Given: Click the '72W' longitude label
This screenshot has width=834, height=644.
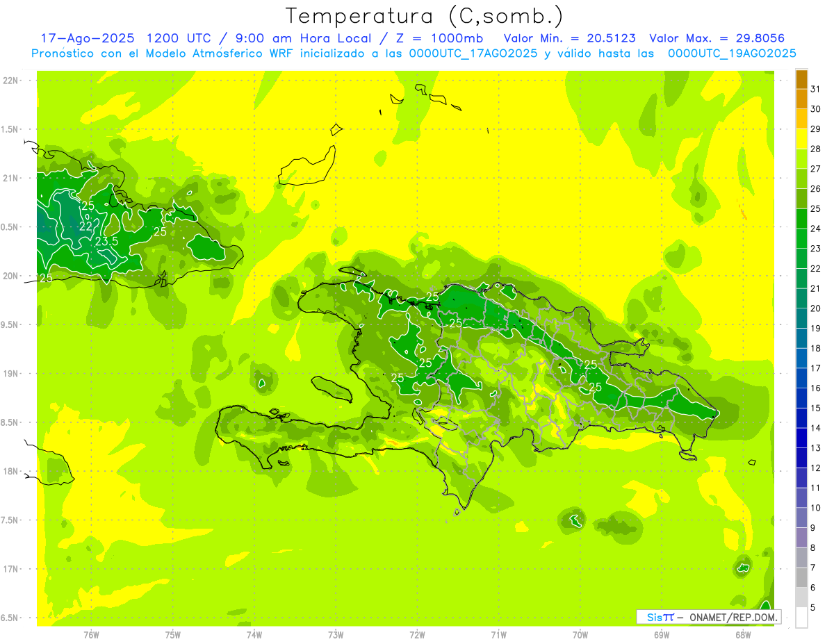Looking at the screenshot, I should click(417, 635).
